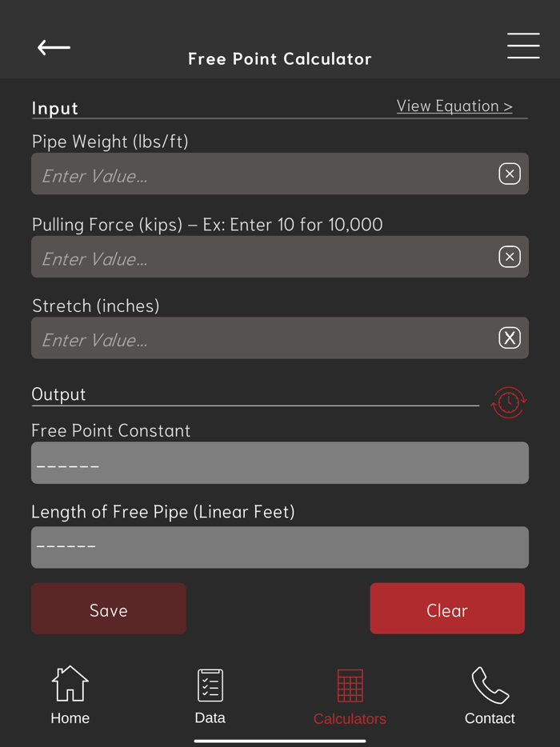Navigate to the Contact tab

pyautogui.click(x=490, y=696)
